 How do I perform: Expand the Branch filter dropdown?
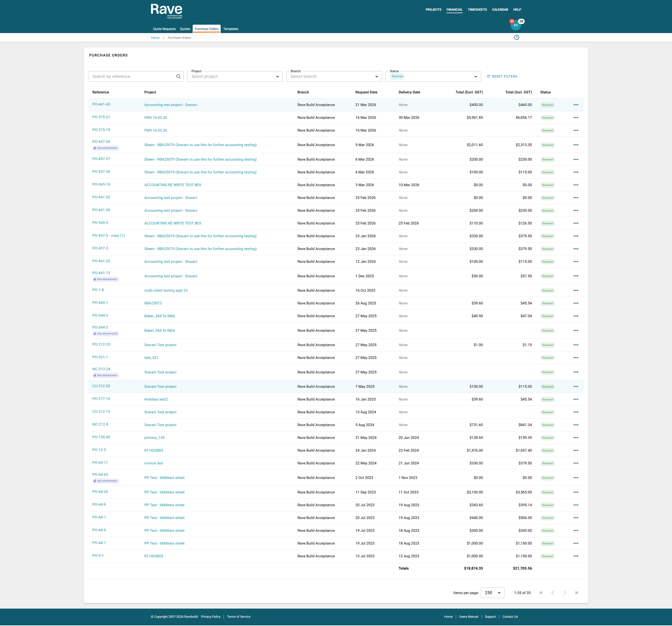point(376,77)
